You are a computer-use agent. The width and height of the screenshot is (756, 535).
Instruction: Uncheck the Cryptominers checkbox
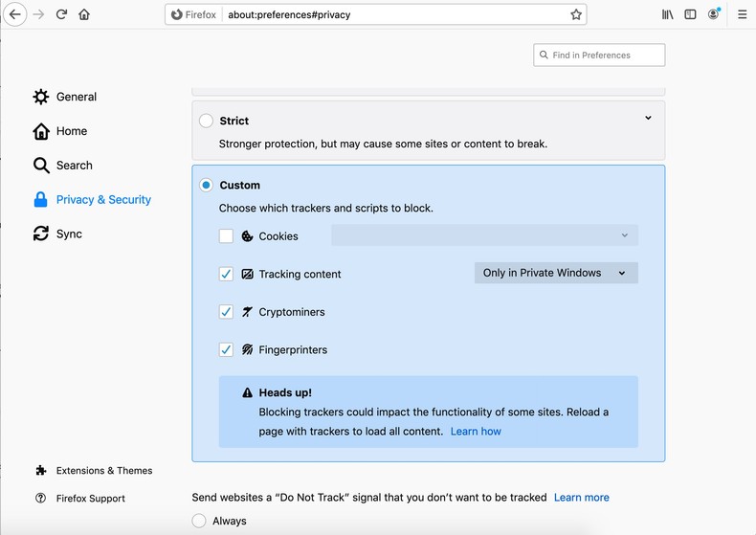pos(226,312)
